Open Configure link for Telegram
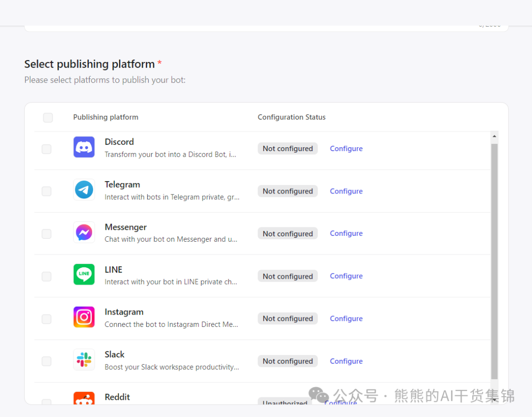 click(346, 192)
